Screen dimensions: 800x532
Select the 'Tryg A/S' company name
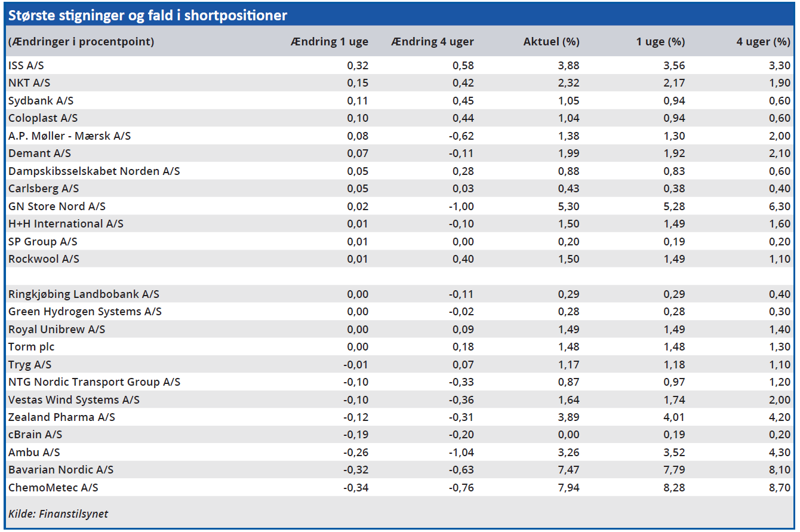pos(30,365)
